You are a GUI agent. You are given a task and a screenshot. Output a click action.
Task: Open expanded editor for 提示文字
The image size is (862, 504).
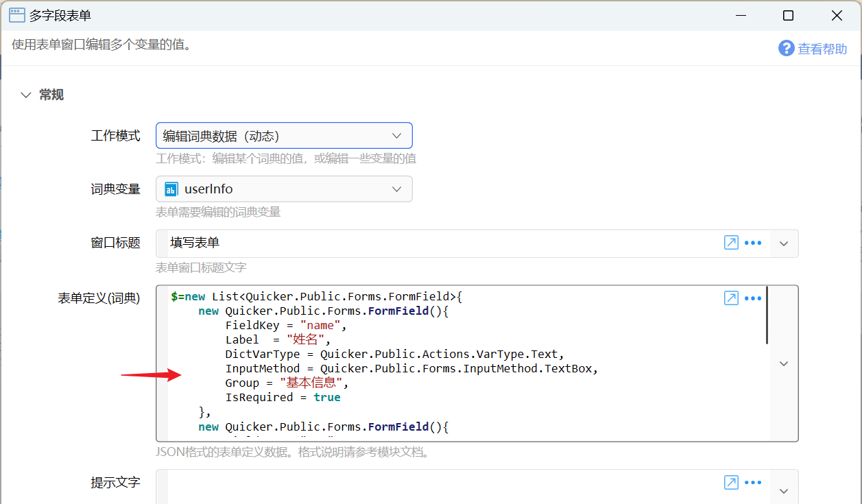[x=731, y=483]
